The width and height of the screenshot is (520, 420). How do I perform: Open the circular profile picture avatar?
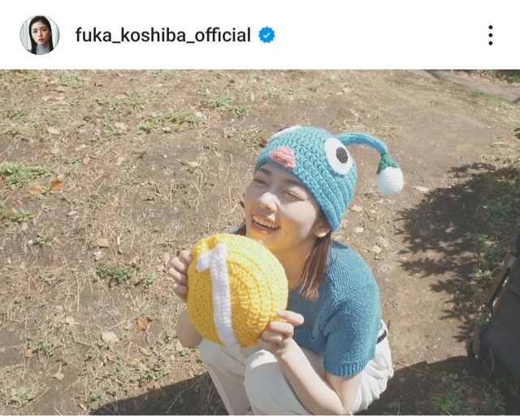coord(40,35)
